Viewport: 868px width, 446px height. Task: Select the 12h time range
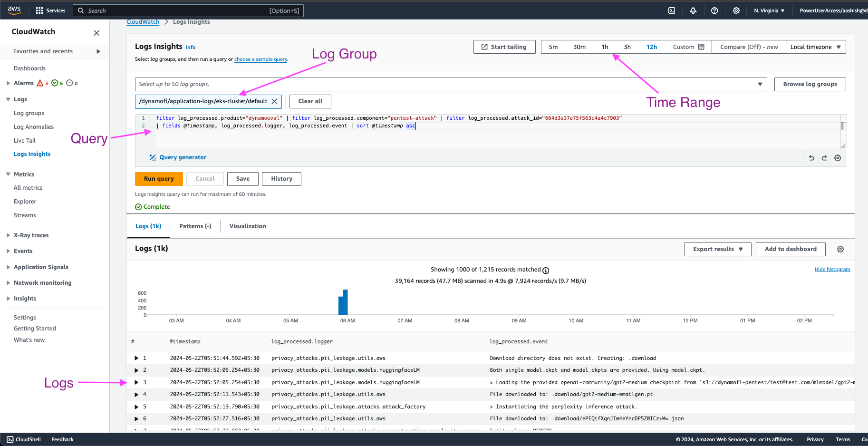coord(652,47)
